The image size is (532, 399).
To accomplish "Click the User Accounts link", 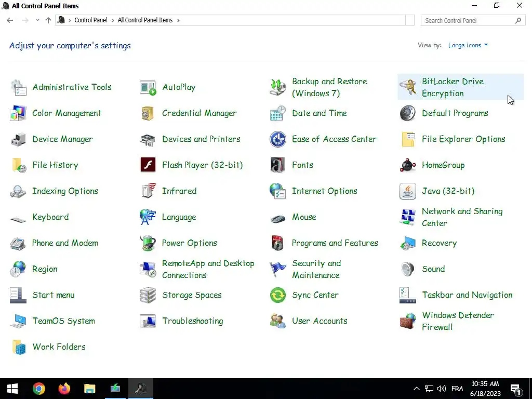I will tap(320, 321).
